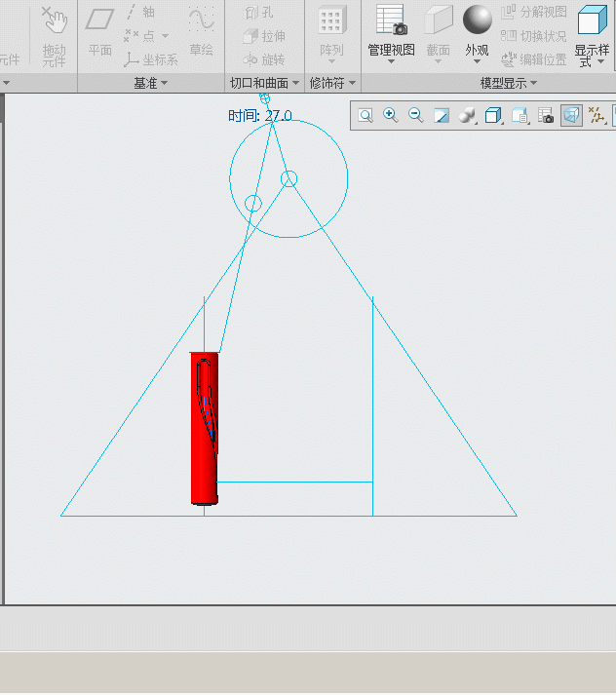Click Zoom In icon in graphics toolbar
Image resolution: width=616 pixels, height=695 pixels.
pos(391,116)
